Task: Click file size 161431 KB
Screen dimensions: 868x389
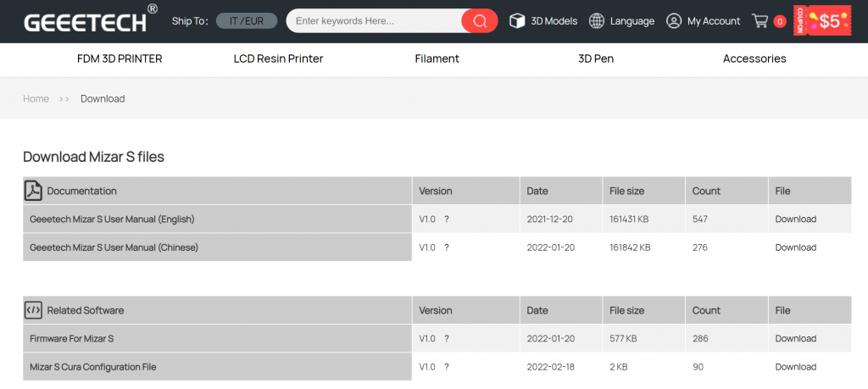Action: coord(629,220)
